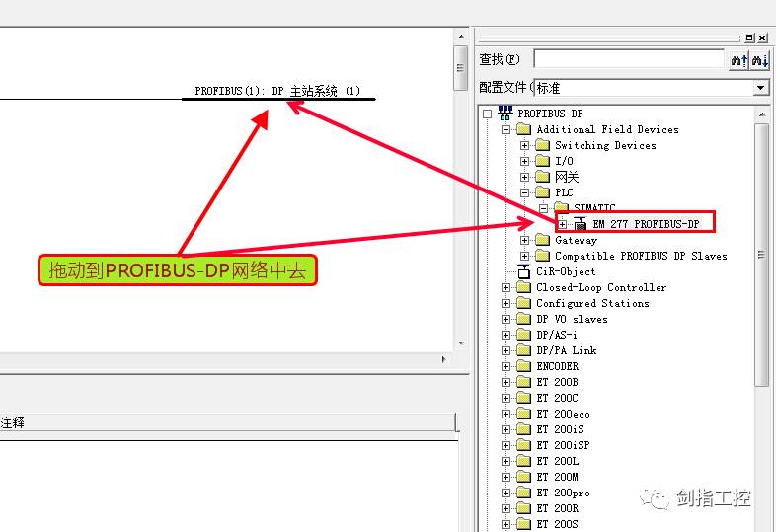Select the ET 200S tree item
Viewport: 776px width, 532px height.
(x=557, y=524)
